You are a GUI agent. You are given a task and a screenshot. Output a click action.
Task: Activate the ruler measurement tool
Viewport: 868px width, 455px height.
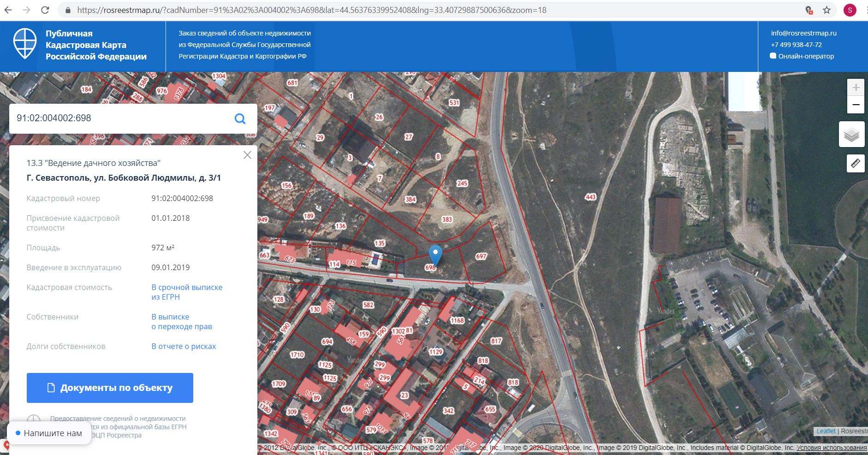(x=855, y=163)
